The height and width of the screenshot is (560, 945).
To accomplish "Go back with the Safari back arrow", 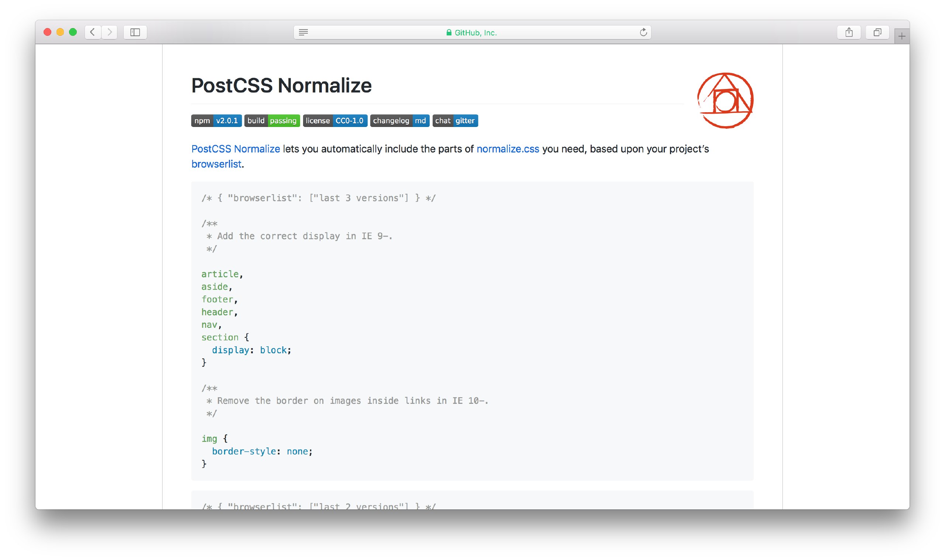I will (92, 32).
